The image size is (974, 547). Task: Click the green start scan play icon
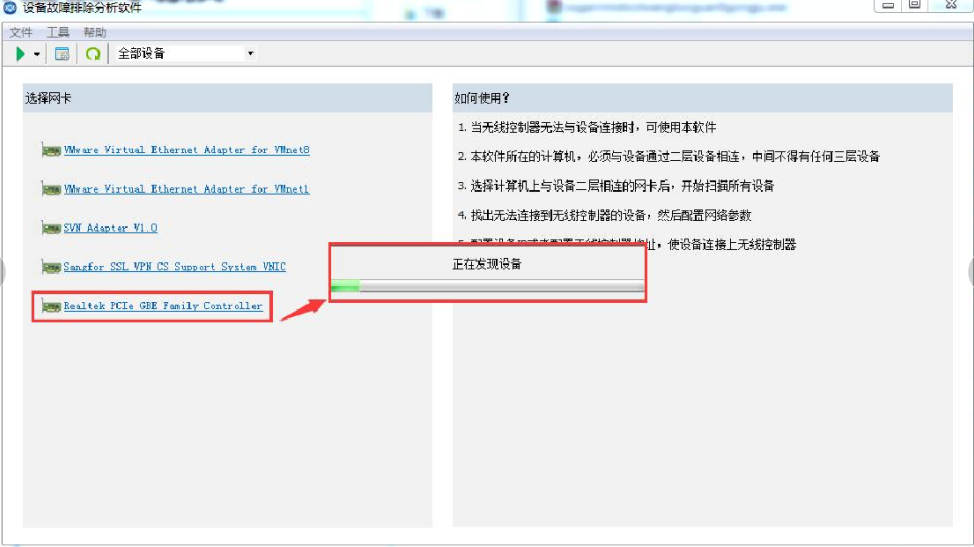point(20,54)
